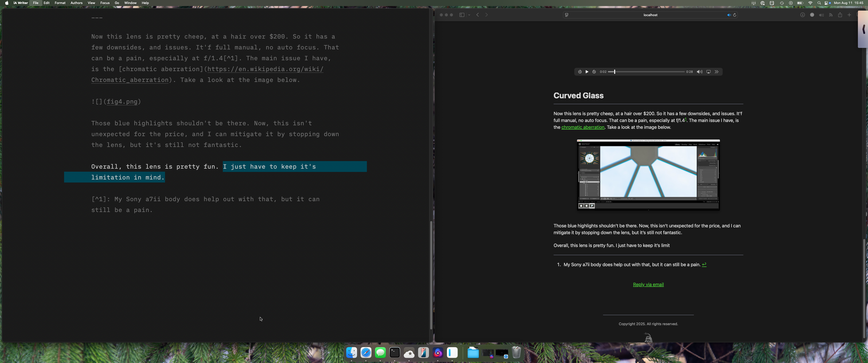Mute the audio player volume
The image size is (868, 363).
pyautogui.click(x=699, y=72)
